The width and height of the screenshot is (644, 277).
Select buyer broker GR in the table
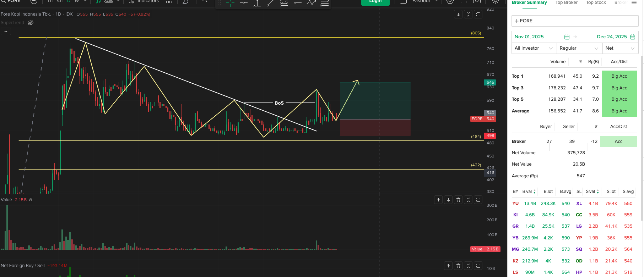515,226
